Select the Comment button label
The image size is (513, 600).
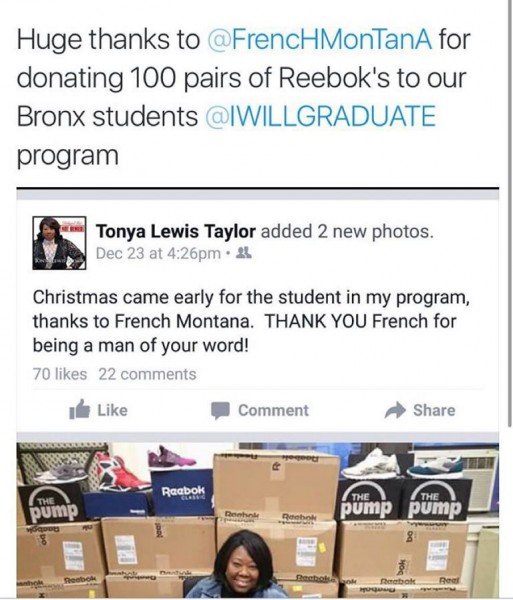(273, 410)
